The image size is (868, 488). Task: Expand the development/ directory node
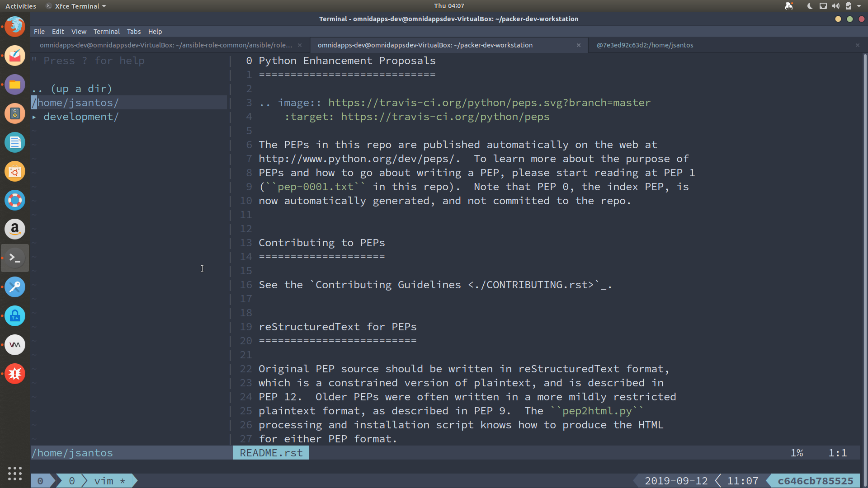pos(34,117)
